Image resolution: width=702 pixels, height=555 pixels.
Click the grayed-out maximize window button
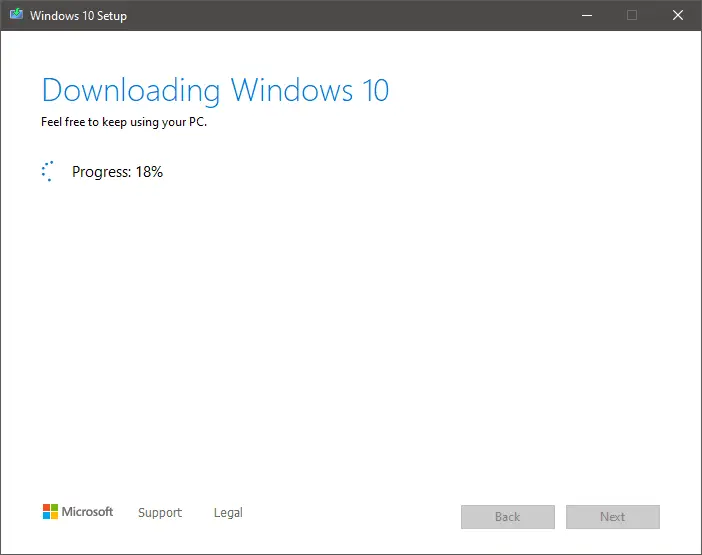(x=632, y=15)
